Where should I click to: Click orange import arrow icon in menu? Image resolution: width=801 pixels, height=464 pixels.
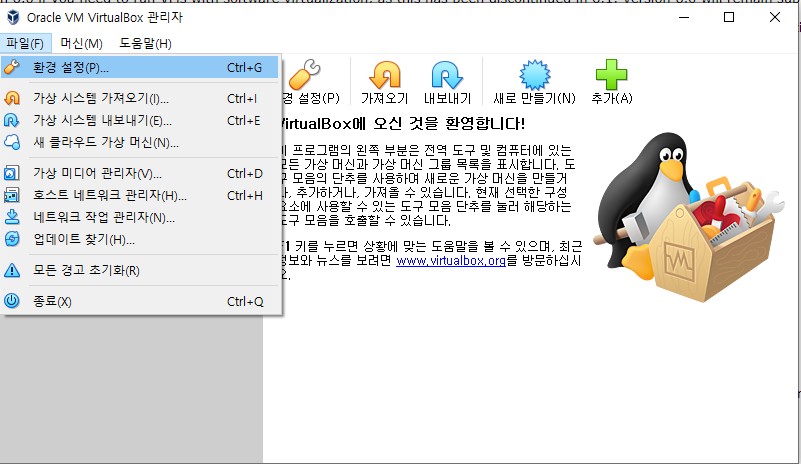[12, 98]
